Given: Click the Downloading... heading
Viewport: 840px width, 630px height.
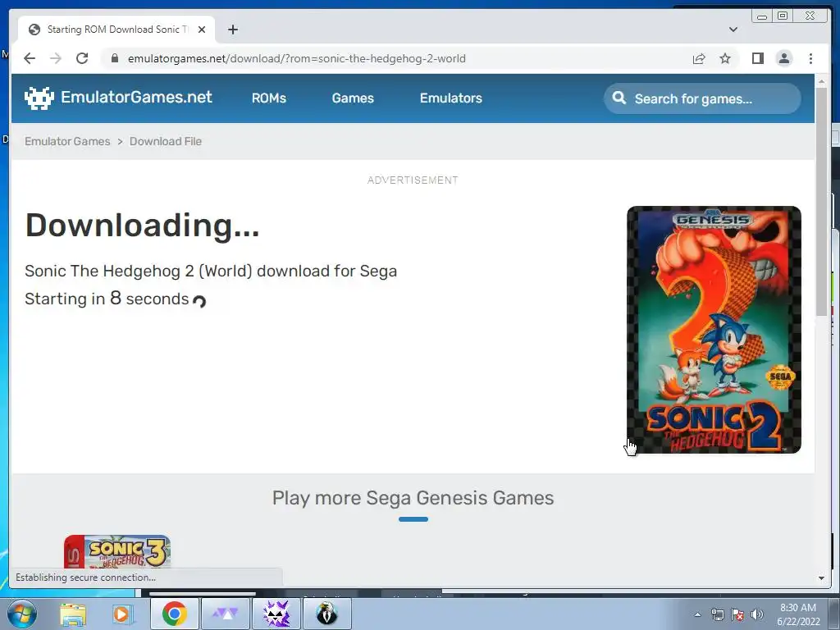Looking at the screenshot, I should pos(143,225).
